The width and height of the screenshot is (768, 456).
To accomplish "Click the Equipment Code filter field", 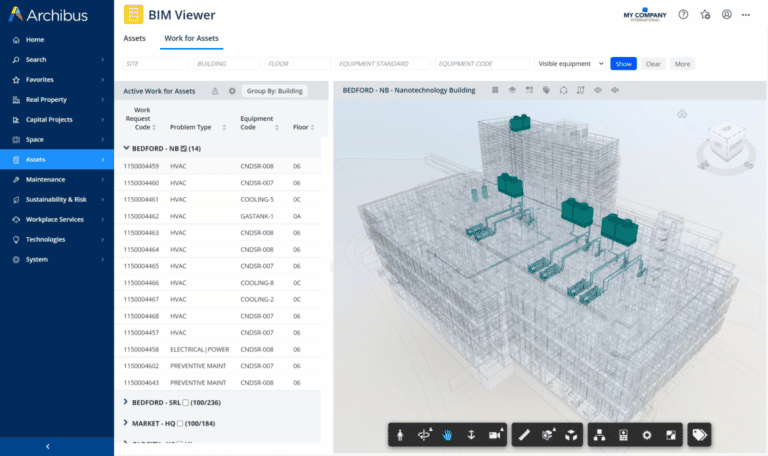I will [482, 63].
